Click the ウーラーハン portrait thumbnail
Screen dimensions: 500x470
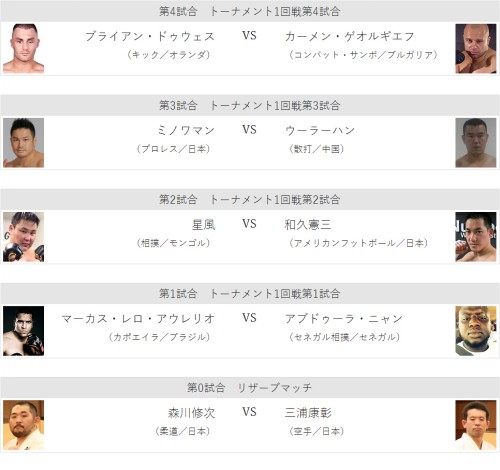pyautogui.click(x=476, y=143)
